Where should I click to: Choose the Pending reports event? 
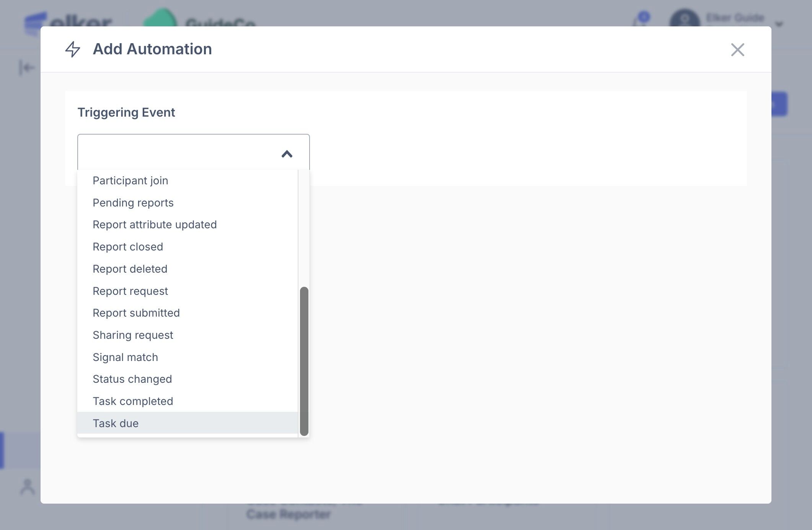[x=133, y=203]
